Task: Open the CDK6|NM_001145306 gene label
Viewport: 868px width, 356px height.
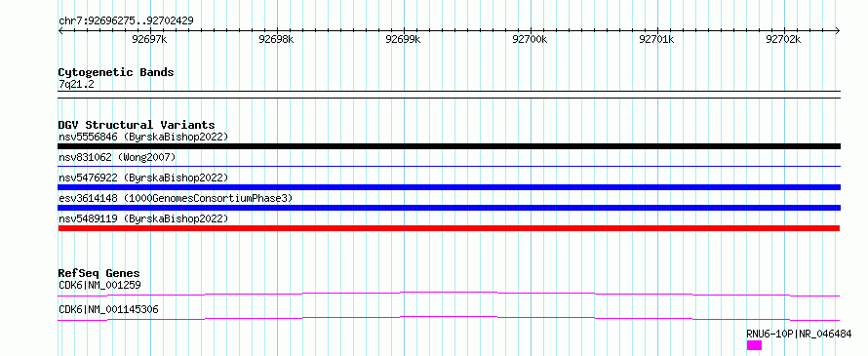Action: point(108,309)
